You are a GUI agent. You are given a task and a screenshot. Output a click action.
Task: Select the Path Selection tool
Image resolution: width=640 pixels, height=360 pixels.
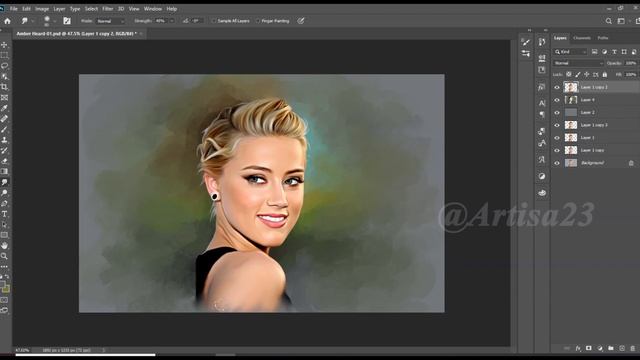pos(4,224)
